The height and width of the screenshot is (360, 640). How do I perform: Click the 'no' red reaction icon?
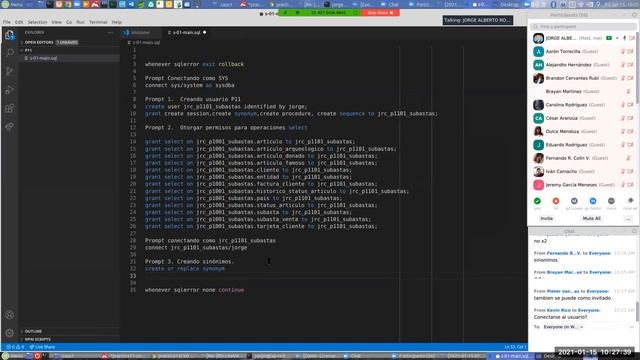click(x=556, y=201)
